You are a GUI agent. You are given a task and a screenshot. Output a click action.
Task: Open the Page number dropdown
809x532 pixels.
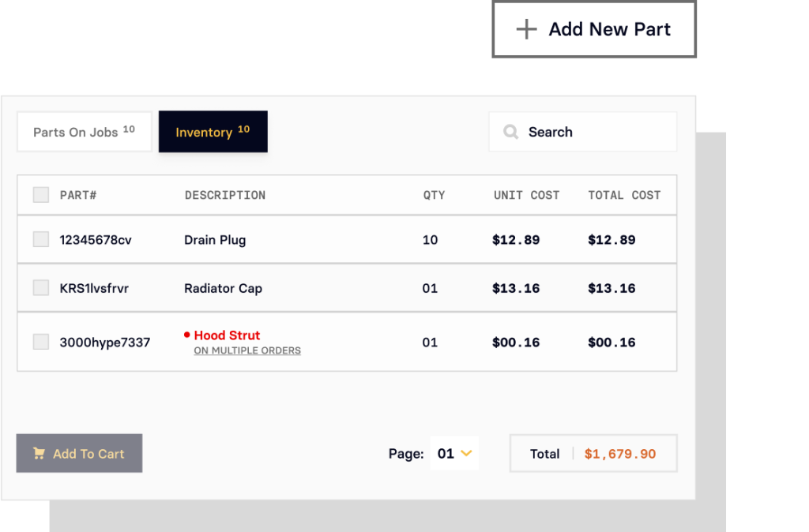[x=454, y=453]
